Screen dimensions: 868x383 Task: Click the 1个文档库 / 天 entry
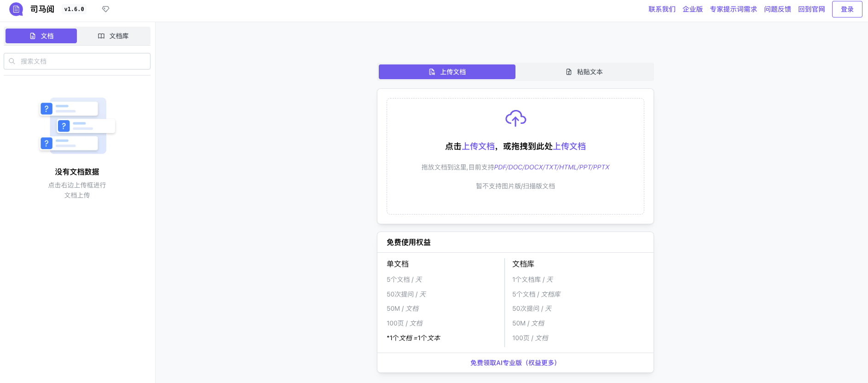(533, 279)
